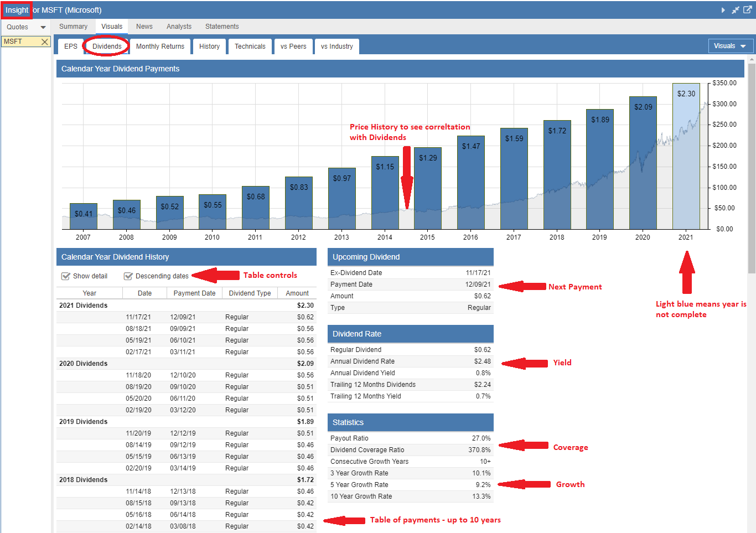Click the Payment Date column header
This screenshot has height=533, width=756.
(194, 293)
